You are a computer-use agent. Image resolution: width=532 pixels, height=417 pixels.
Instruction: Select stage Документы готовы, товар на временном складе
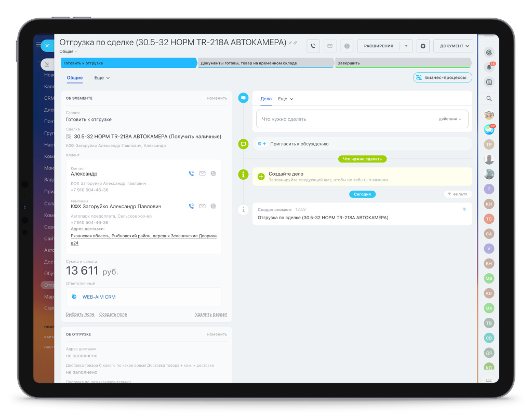tap(265, 63)
